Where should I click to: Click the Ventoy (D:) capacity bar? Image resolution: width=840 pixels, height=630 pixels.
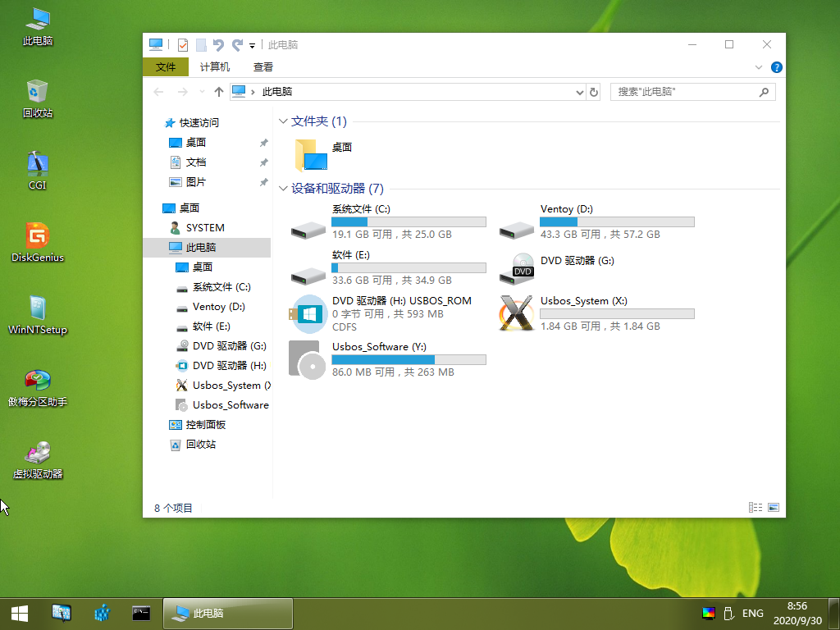coord(617,222)
